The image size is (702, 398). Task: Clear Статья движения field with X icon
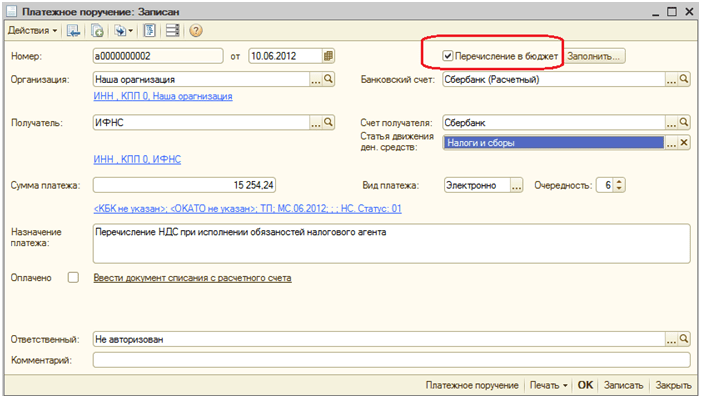pyautogui.click(x=684, y=143)
